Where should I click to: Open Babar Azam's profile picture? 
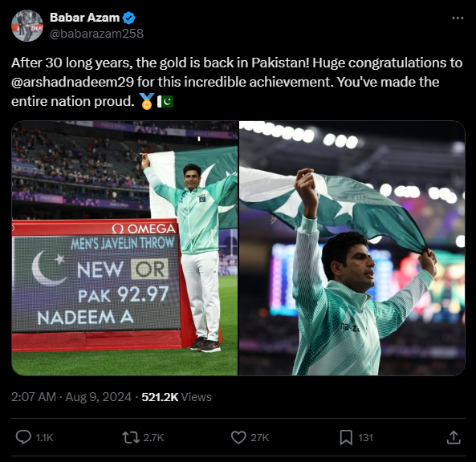[27, 26]
